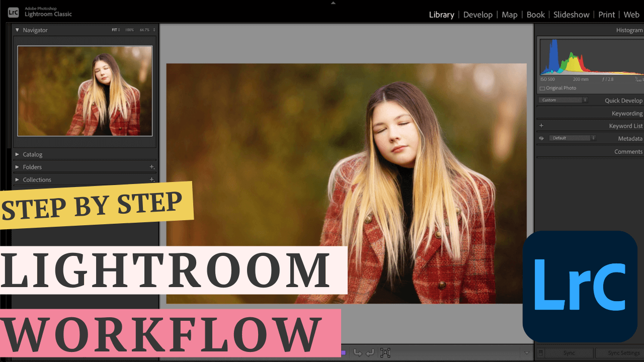
Task: Switch to the Slideshow module
Action: [572, 15]
